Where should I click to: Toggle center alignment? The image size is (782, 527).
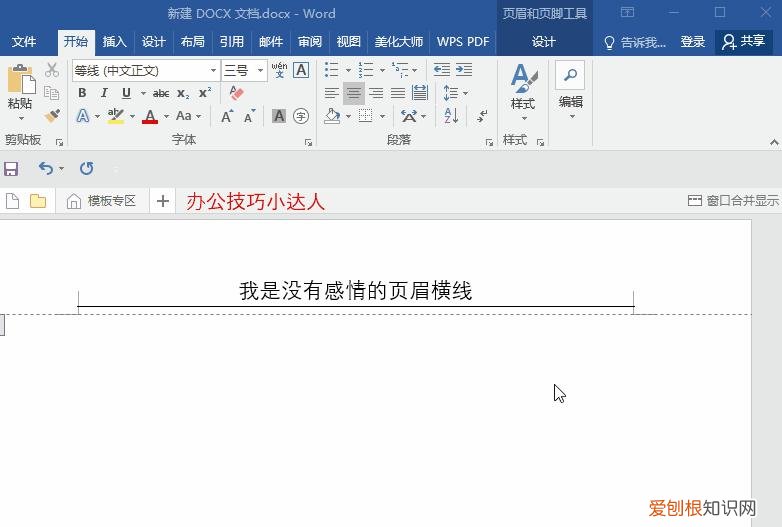point(354,93)
